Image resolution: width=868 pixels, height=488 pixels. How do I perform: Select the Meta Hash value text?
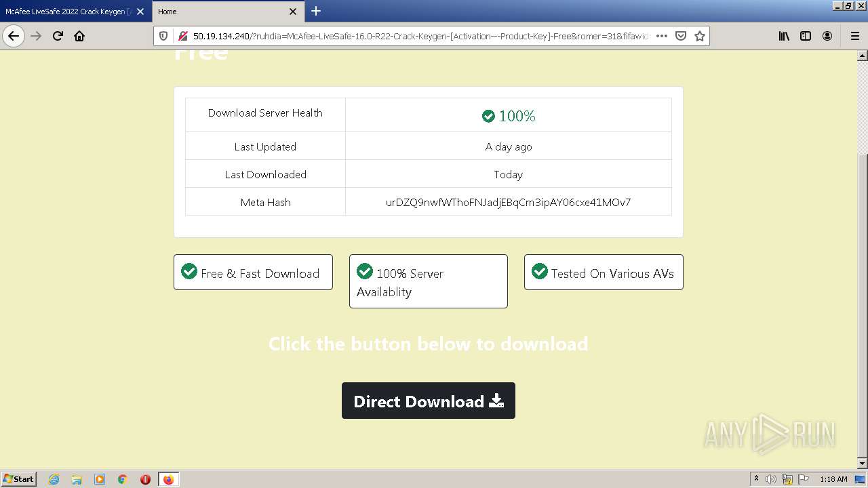509,202
